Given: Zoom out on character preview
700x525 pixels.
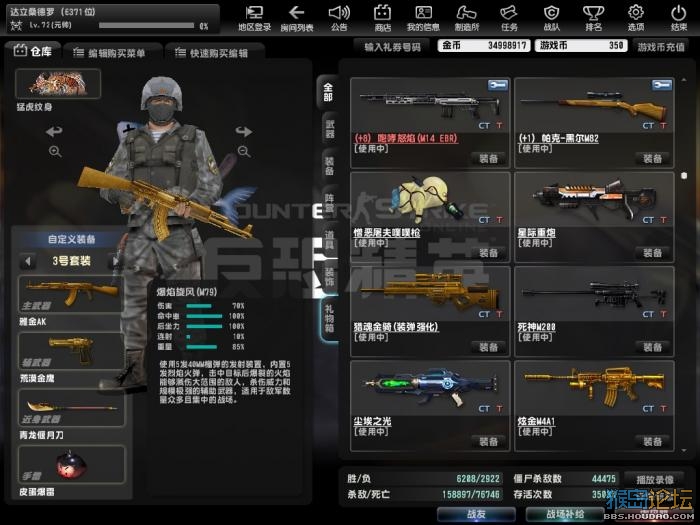Looking at the screenshot, I should tap(244, 151).
